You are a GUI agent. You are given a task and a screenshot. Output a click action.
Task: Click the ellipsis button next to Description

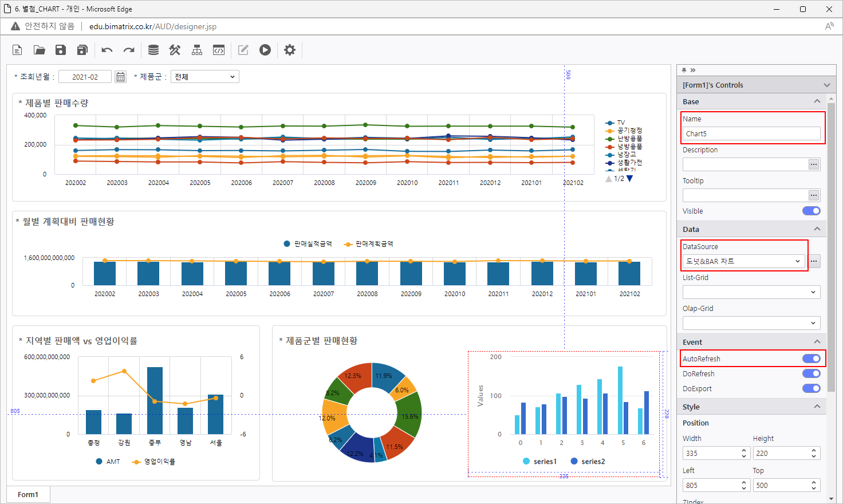[x=814, y=164]
